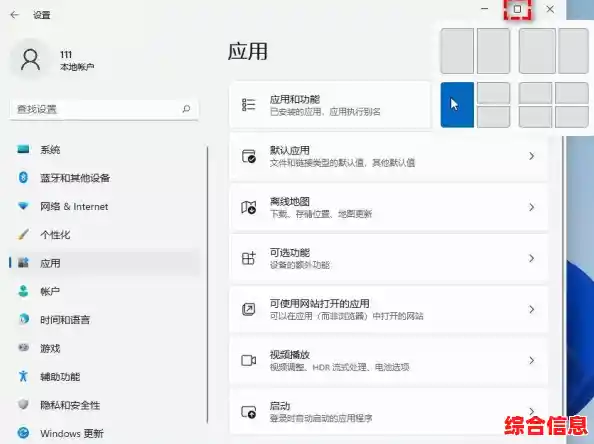Click the 默认应用 card icon
The width and height of the screenshot is (594, 444).
[x=249, y=156]
